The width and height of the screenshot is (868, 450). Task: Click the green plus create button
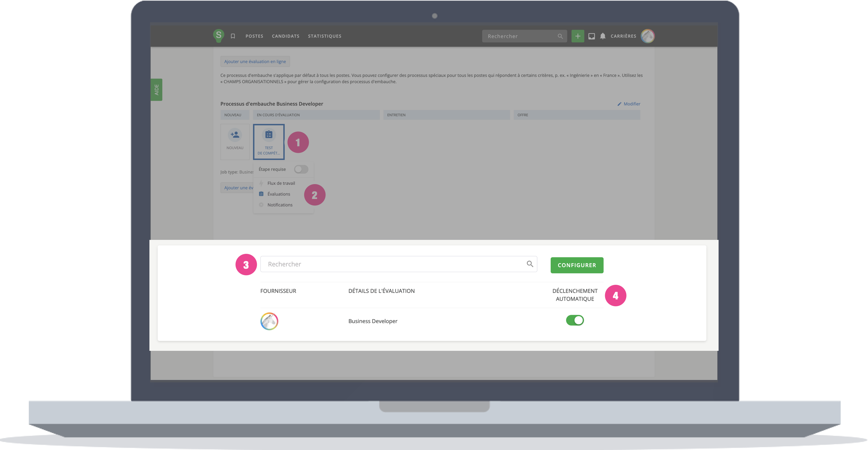click(578, 36)
